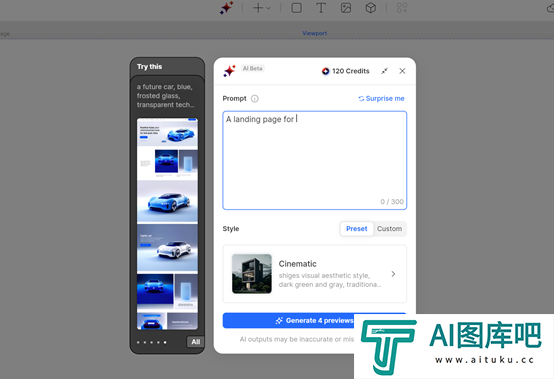The width and height of the screenshot is (554, 379).
Task: Close the AI generation dialog
Action: click(x=402, y=71)
